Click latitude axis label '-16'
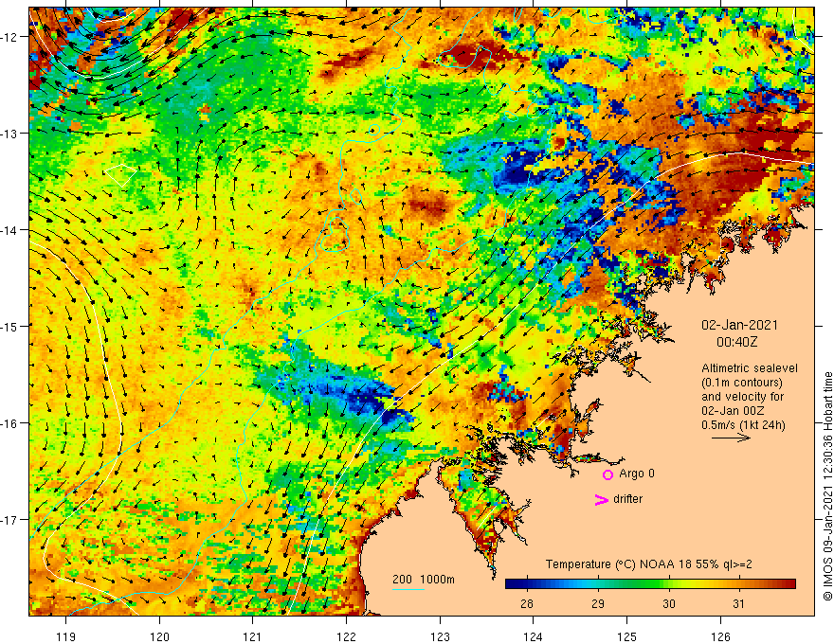 point(10,423)
